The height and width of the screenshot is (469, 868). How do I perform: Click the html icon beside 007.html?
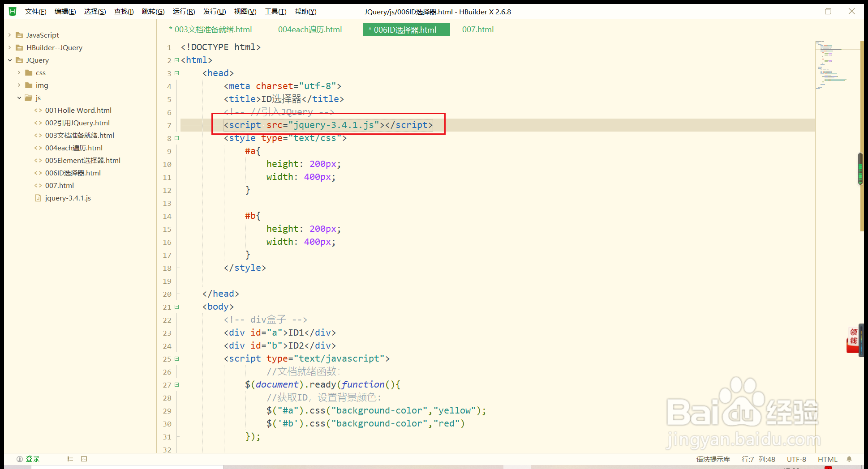[x=38, y=185]
